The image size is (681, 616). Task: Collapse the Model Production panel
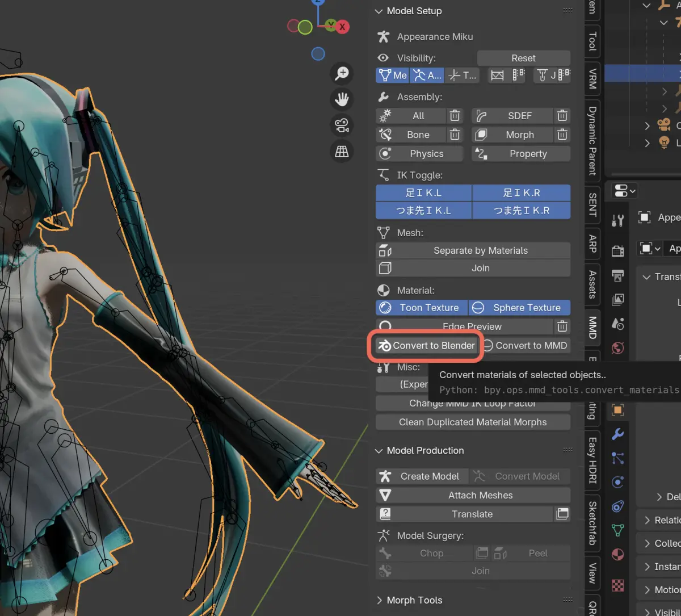379,450
